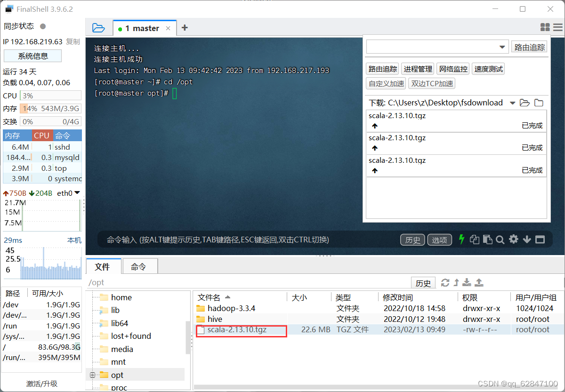
Task: Click 复制 to copy the IP address
Action: pos(73,41)
